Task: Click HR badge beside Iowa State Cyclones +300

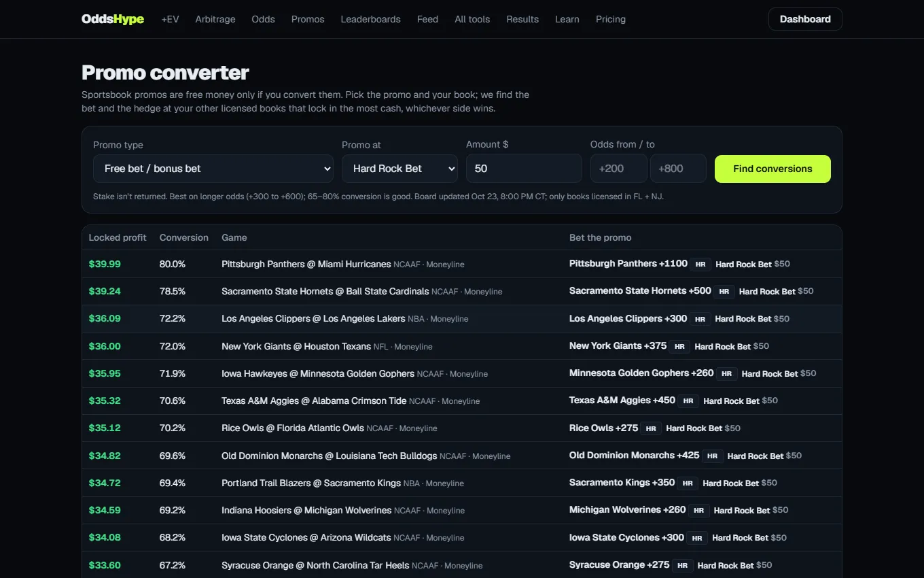Action: coord(697,538)
